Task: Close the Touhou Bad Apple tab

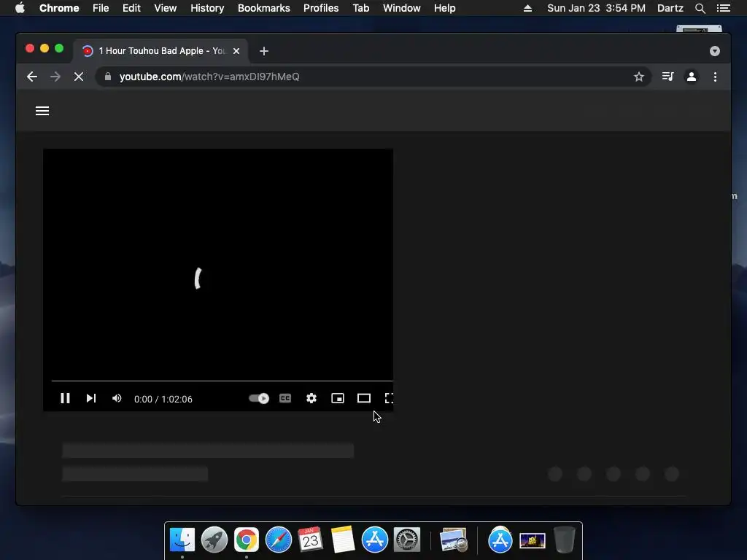Action: tap(236, 51)
